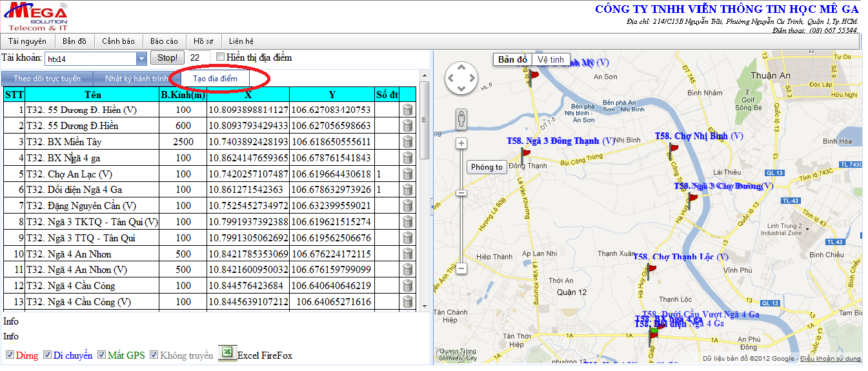Delete row T32. BX Miền Tây
Screen dimensions: 868x371
[408, 142]
